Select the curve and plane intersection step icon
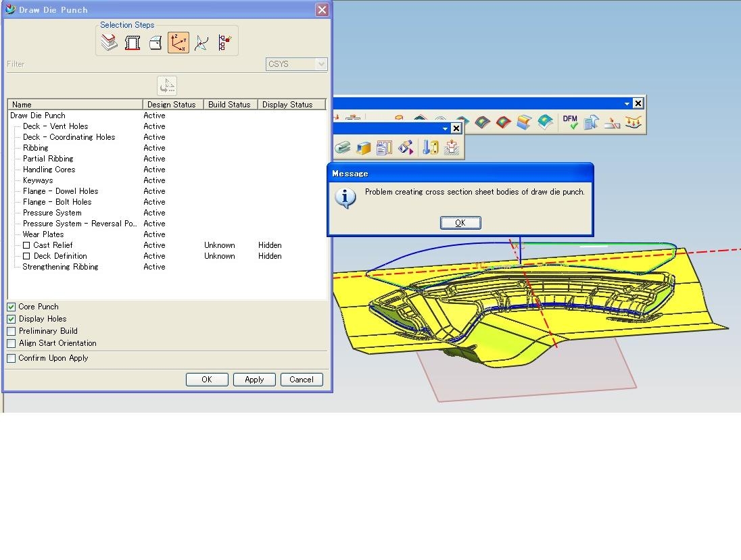741x560 pixels. pyautogui.click(x=201, y=43)
